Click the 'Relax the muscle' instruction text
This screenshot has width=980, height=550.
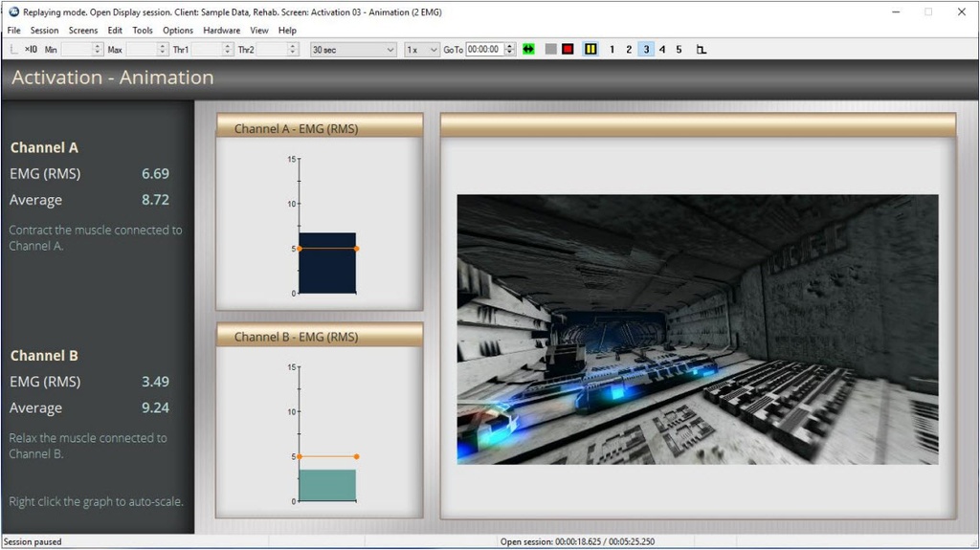(x=88, y=447)
